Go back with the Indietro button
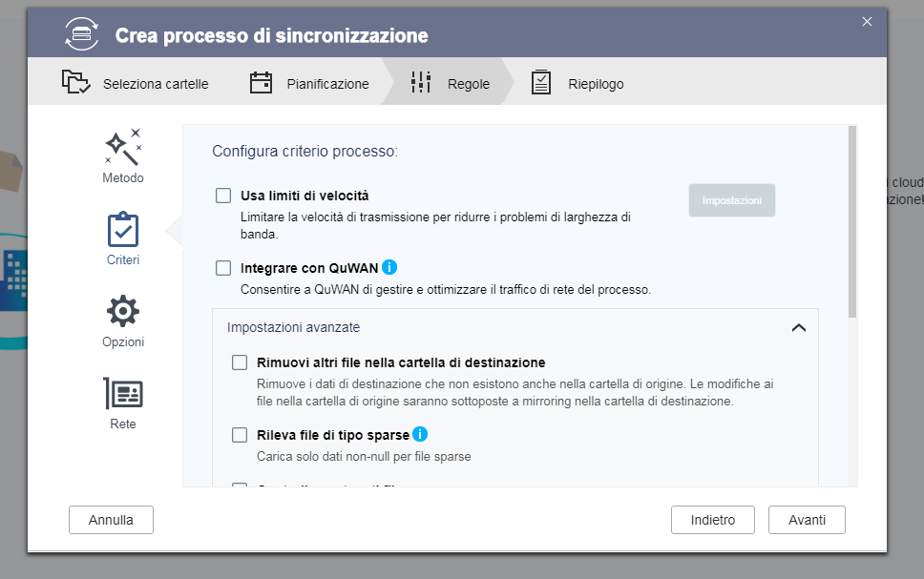Viewport: 924px width, 579px height. click(713, 520)
